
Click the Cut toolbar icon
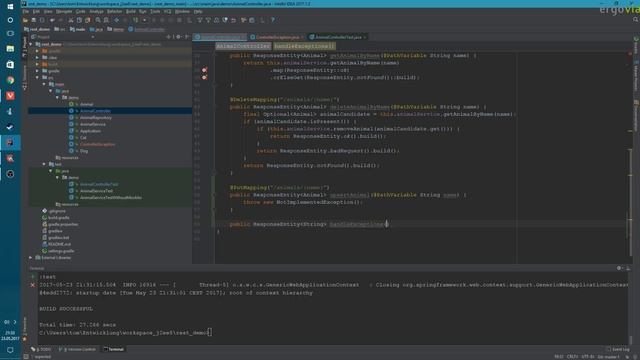71,20
